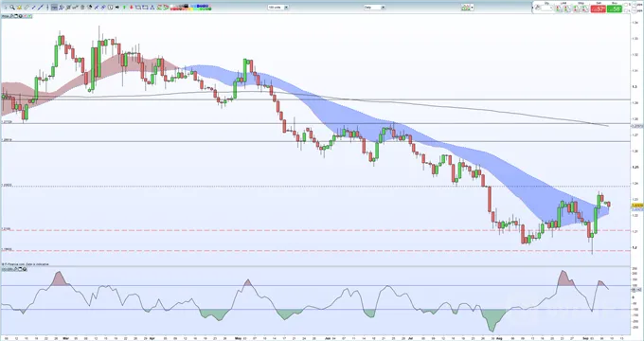Insert a red down arrow marker
This screenshot has width=644, height=341.
[131, 7]
